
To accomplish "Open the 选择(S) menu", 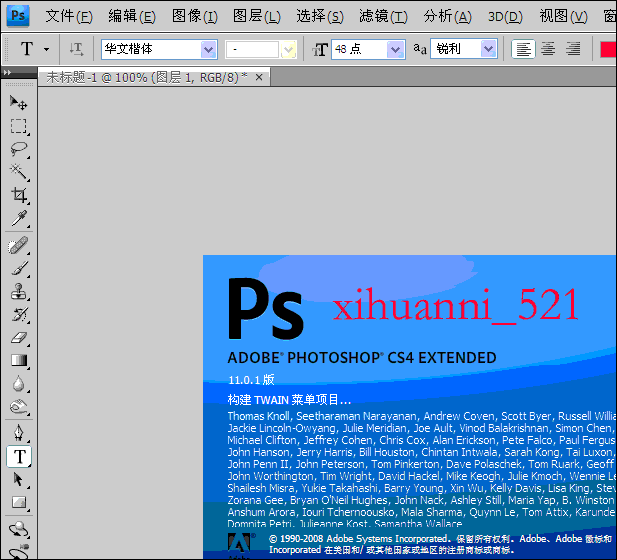I will 320,17.
